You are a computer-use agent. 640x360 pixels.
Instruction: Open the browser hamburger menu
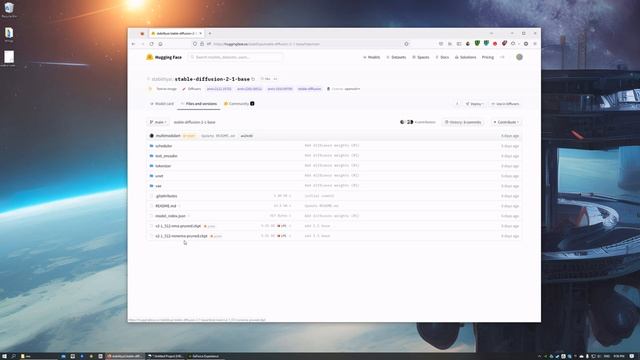(535, 44)
